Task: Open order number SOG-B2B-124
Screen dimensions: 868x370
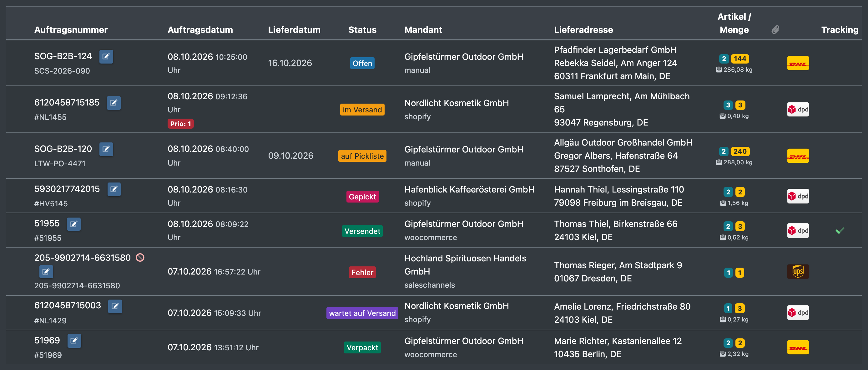Action: click(63, 56)
